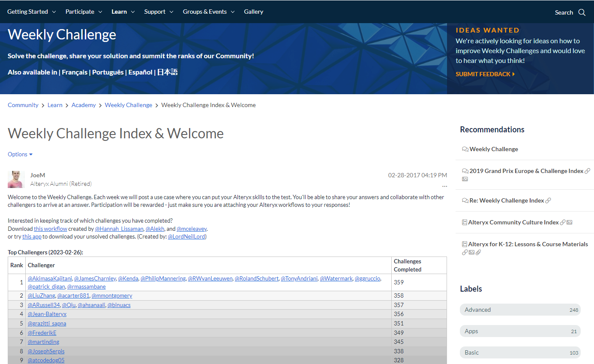594x364 pixels.
Task: Expand the Getting Started menu
Action: tap(31, 12)
